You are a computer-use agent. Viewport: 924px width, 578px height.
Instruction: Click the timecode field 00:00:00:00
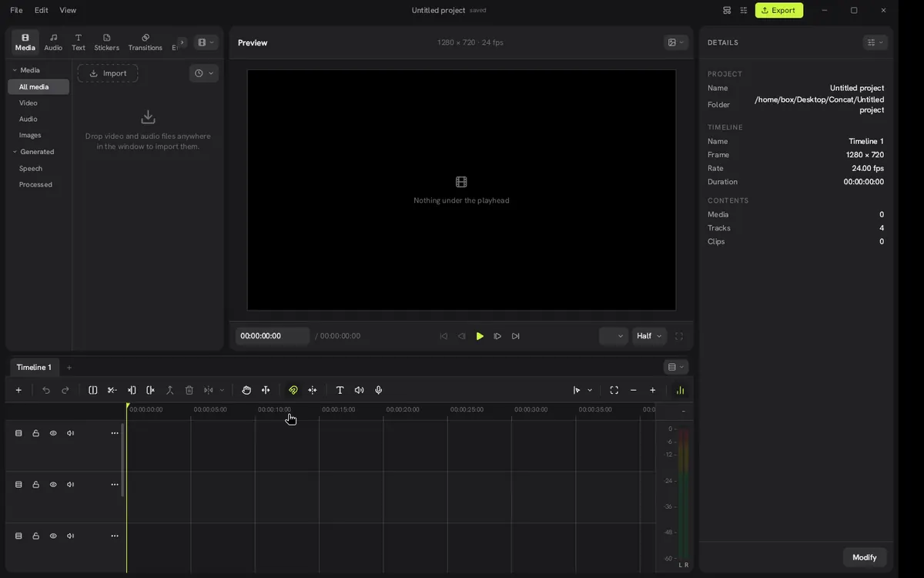click(273, 336)
